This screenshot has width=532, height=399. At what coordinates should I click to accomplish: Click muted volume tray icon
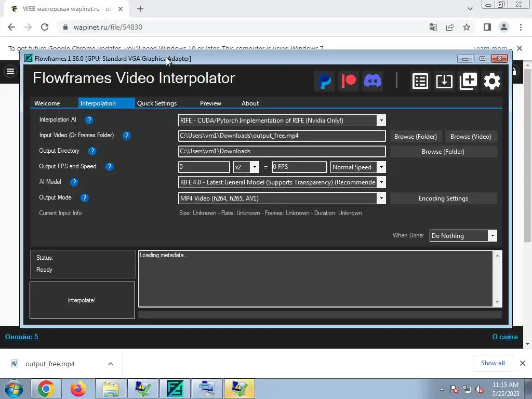point(480,390)
